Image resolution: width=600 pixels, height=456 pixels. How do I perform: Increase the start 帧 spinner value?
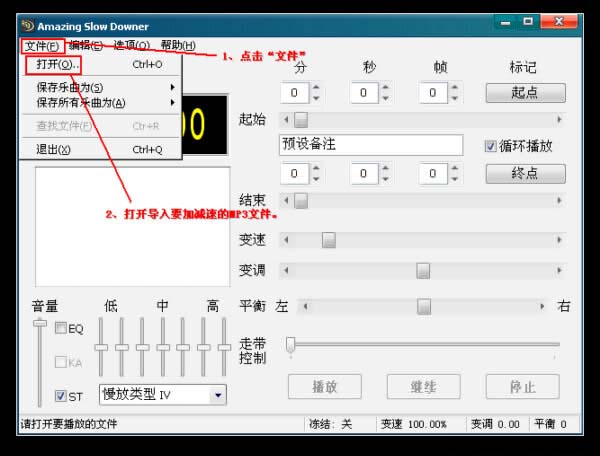point(455,88)
